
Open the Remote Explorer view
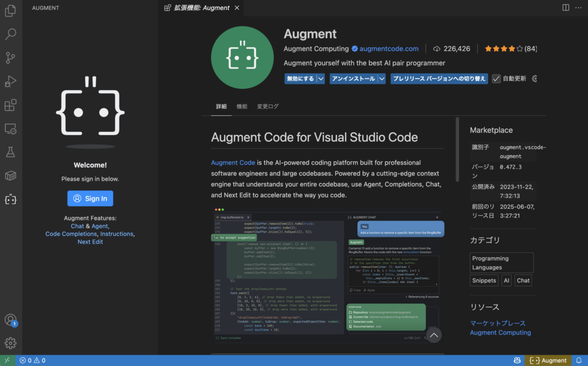(11, 129)
